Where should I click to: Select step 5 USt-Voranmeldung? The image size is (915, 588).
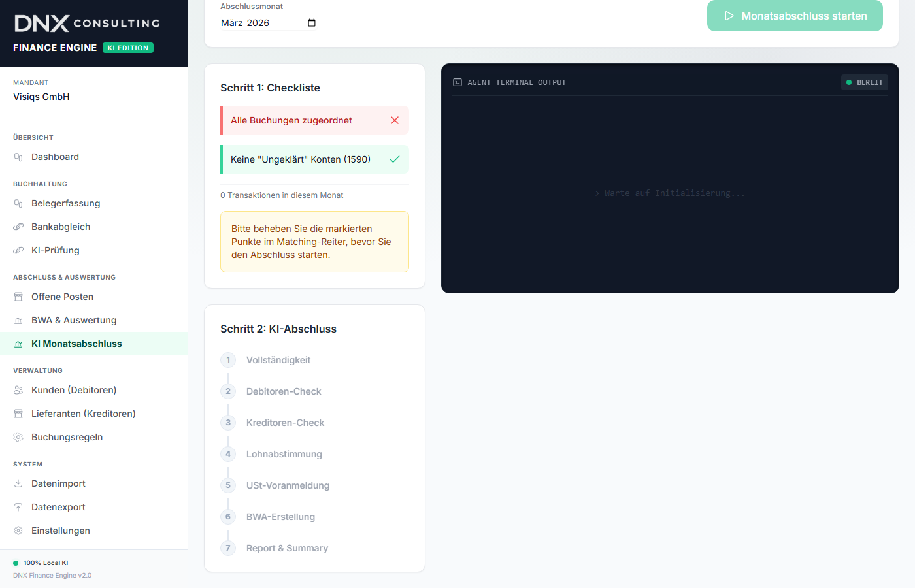[288, 485]
